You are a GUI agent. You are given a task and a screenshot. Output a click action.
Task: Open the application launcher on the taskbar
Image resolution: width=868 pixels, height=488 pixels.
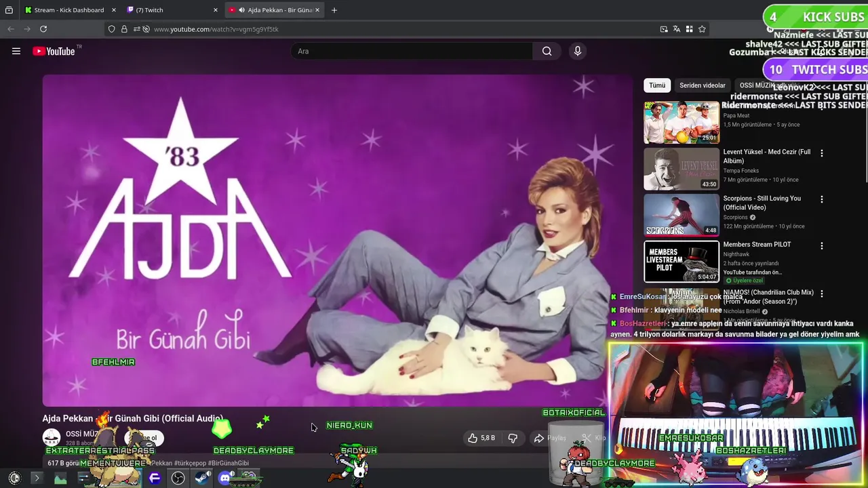pos(14,479)
